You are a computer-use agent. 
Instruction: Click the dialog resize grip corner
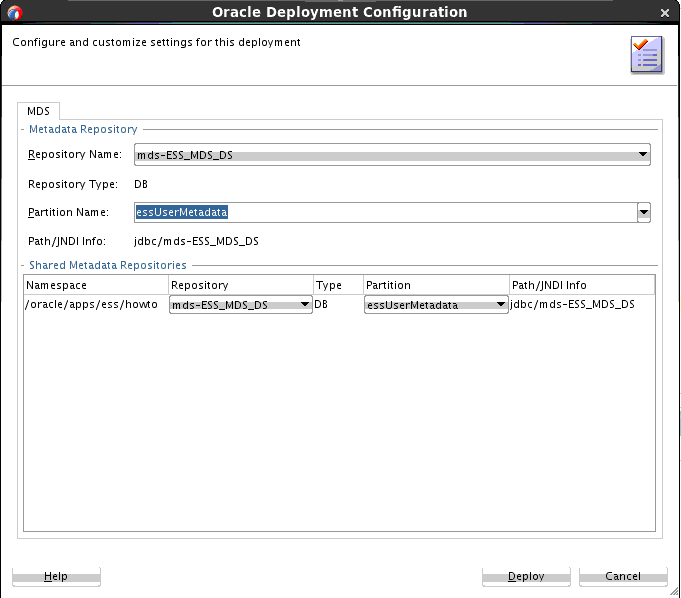tap(674, 591)
